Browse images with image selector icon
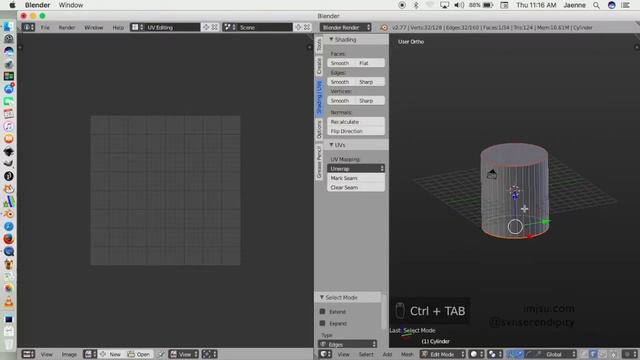 [90, 354]
